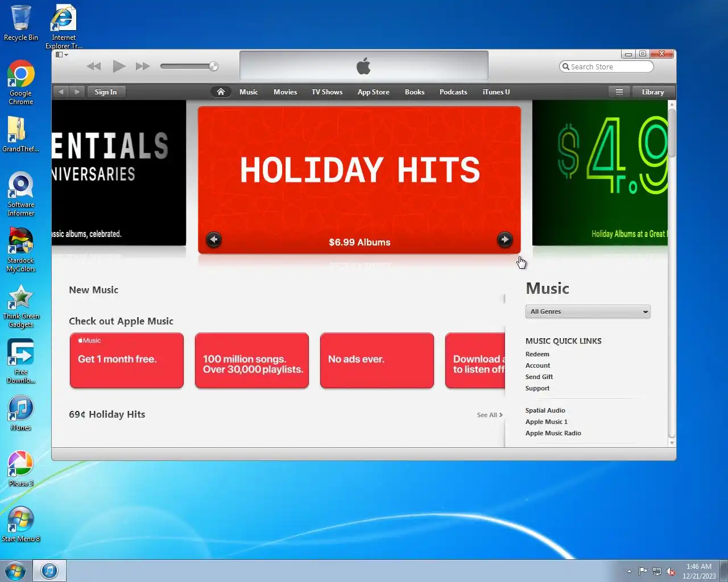This screenshot has width=728, height=582.
Task: Click the Library button
Action: tap(653, 92)
